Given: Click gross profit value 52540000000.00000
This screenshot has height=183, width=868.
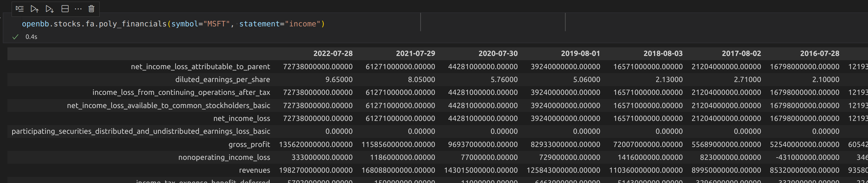Looking at the screenshot, I should tap(805, 145).
